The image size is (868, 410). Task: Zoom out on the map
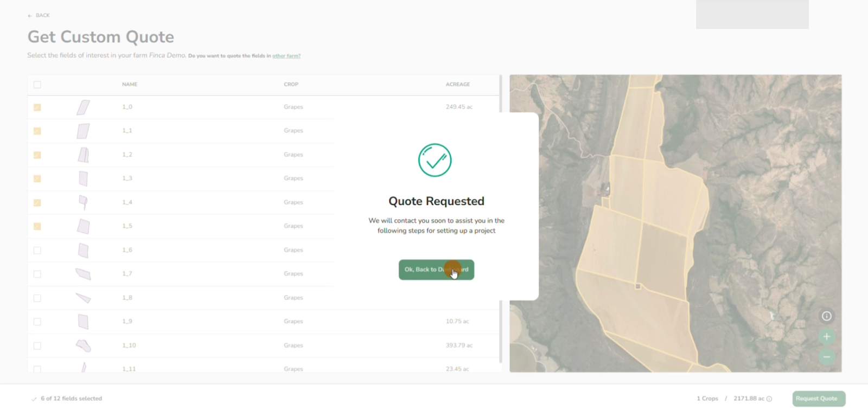click(826, 357)
